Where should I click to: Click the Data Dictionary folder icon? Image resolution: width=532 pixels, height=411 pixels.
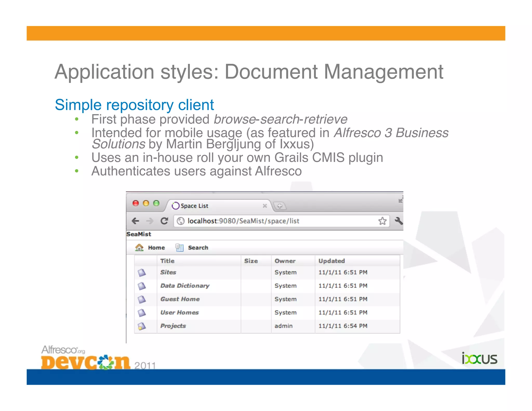(142, 286)
